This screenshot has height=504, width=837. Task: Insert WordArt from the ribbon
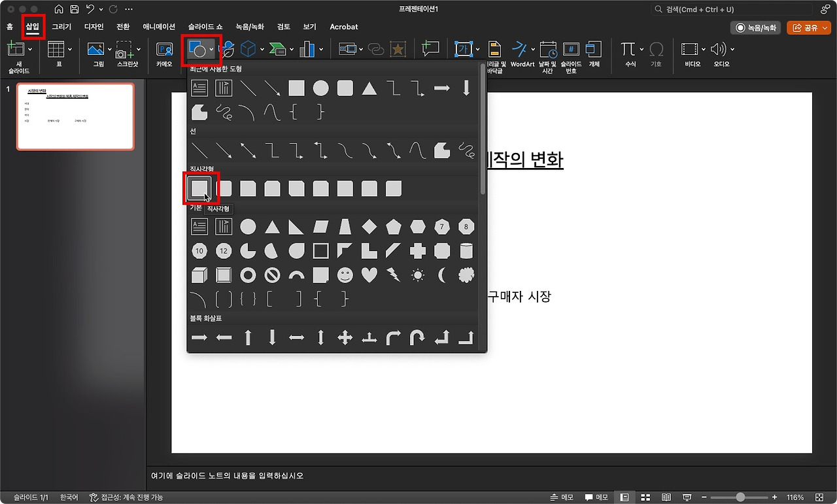(522, 53)
